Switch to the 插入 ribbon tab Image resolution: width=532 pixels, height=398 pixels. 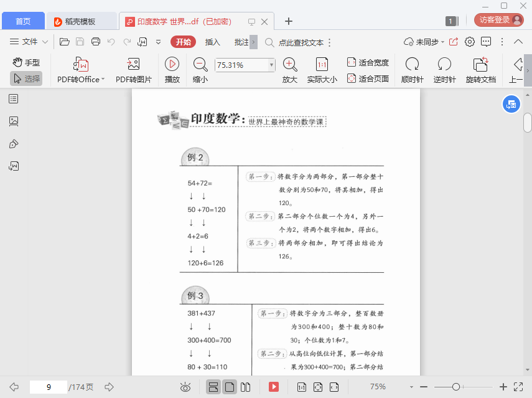(x=213, y=42)
